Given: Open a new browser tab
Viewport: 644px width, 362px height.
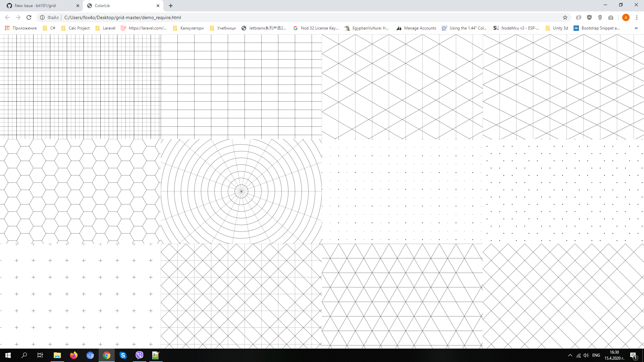Looking at the screenshot, I should [171, 6].
